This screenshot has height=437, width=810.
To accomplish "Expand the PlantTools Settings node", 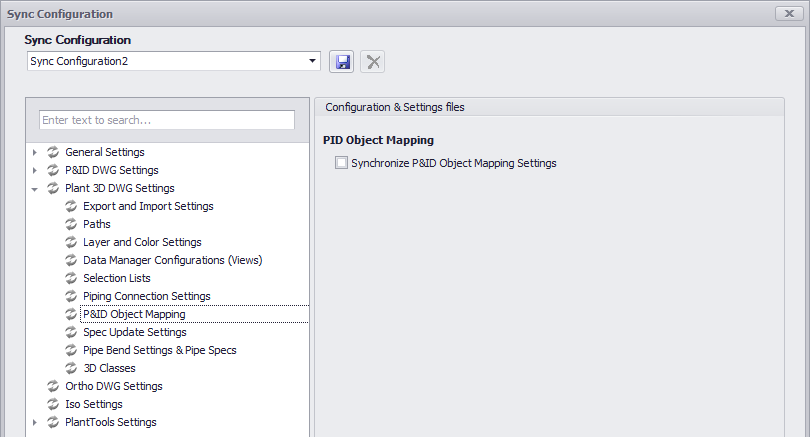I will point(35,423).
